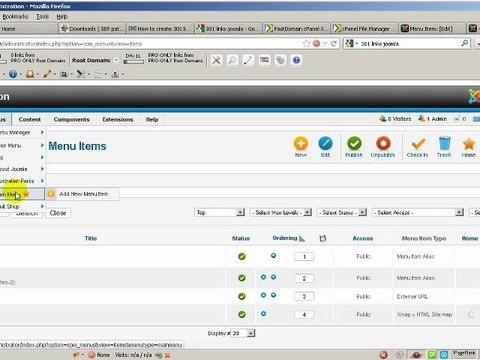Sort the table by Access column
This screenshot has height=360, width=480.
click(363, 238)
